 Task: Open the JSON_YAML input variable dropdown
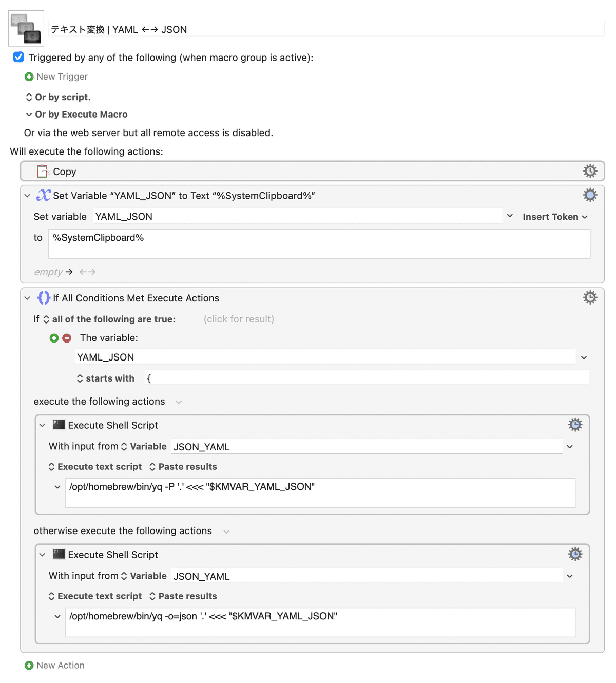pos(569,446)
